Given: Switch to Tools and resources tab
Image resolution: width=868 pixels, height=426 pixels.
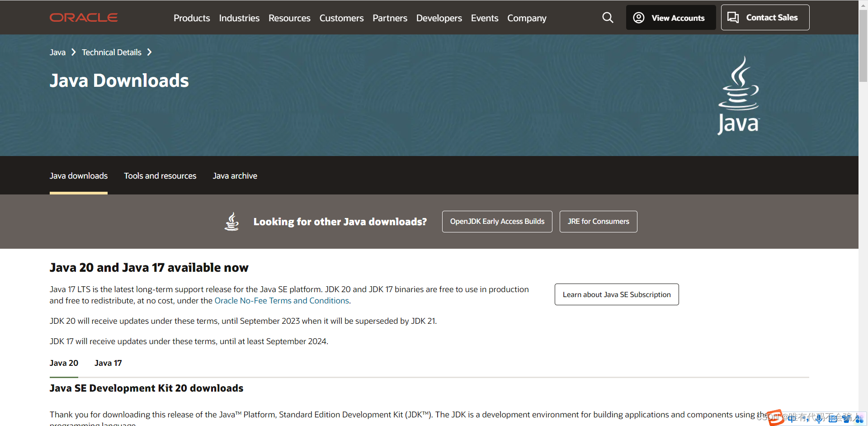Looking at the screenshot, I should click(160, 176).
